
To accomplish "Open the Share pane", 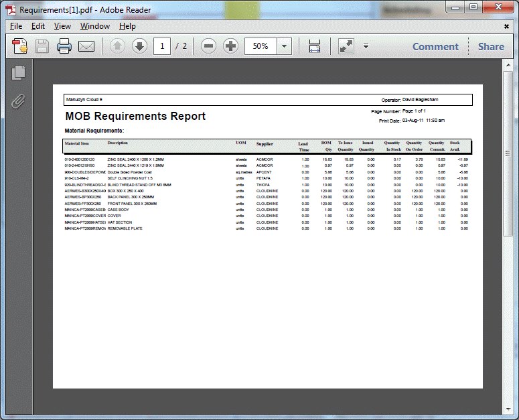I will click(491, 46).
